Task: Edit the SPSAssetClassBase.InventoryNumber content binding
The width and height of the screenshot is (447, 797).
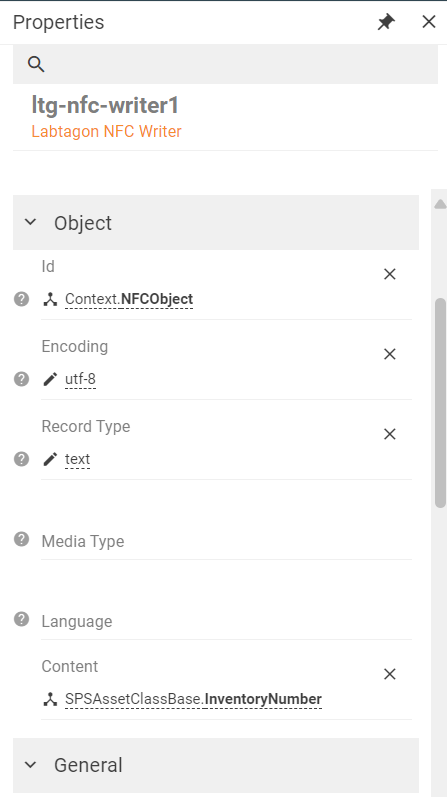Action: [x=193, y=699]
